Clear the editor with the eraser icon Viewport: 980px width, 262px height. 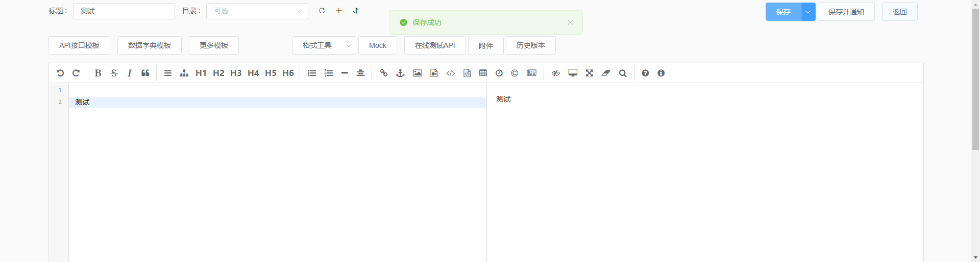pos(606,73)
